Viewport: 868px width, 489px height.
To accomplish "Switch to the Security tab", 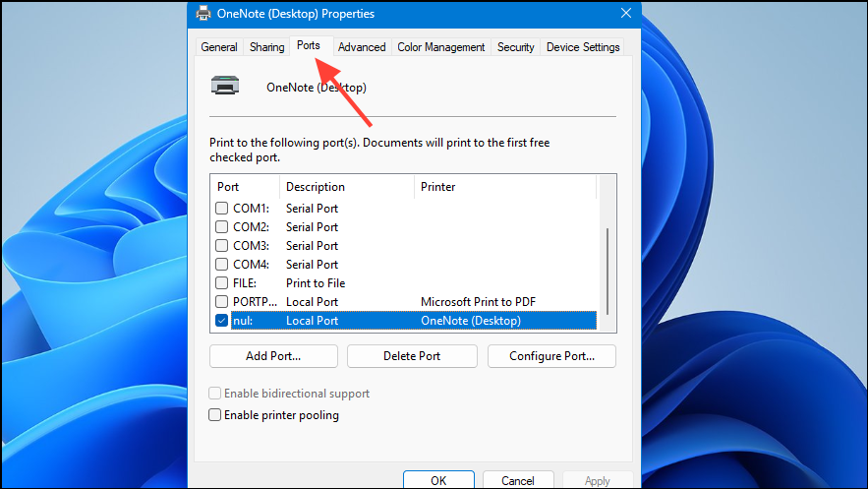I will tap(515, 47).
